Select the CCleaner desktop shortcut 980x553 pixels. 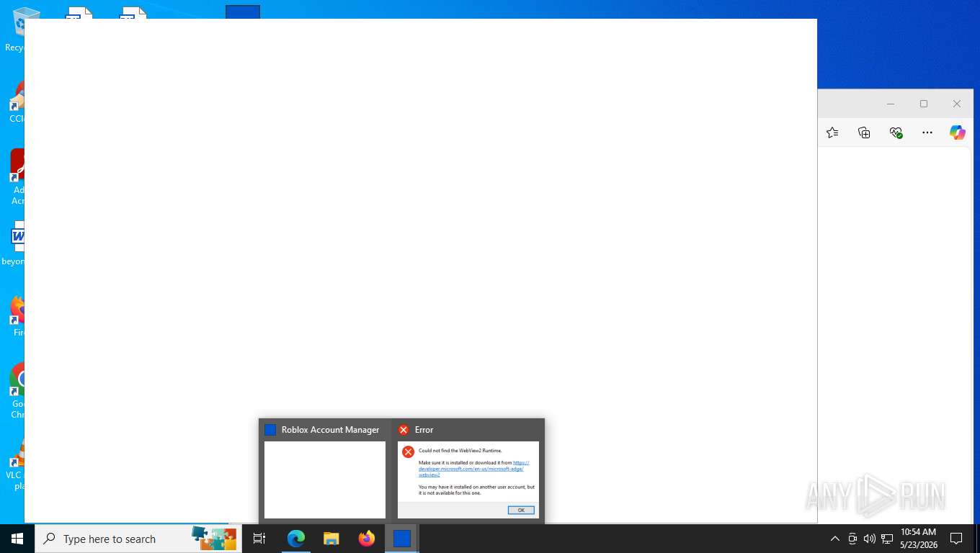pos(16,102)
